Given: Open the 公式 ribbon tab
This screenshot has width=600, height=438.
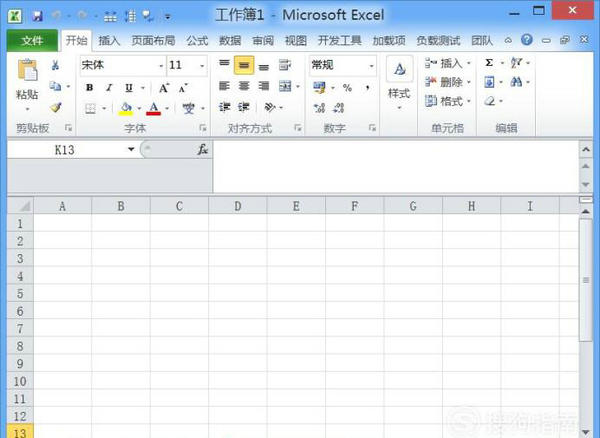Looking at the screenshot, I should pyautogui.click(x=197, y=41).
